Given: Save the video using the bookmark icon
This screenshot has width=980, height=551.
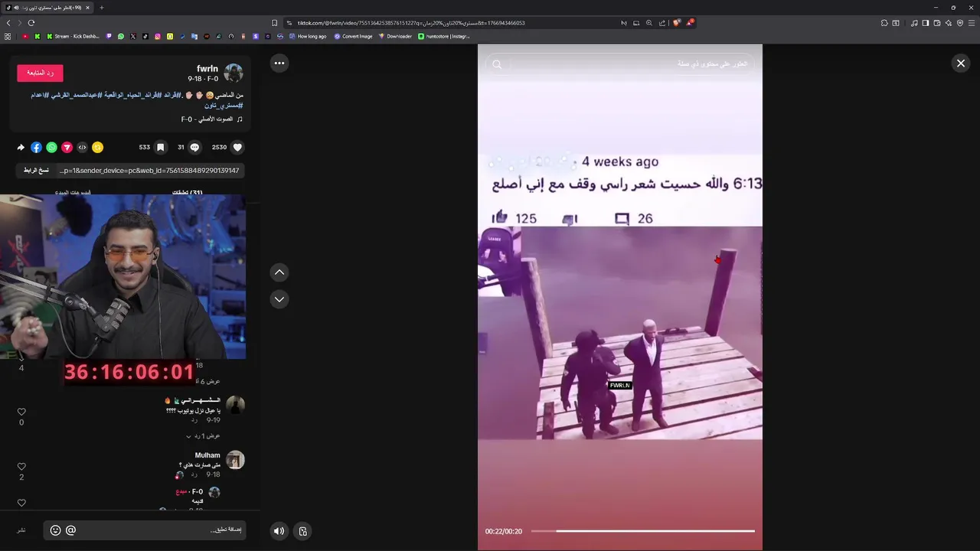Looking at the screenshot, I should coord(160,147).
